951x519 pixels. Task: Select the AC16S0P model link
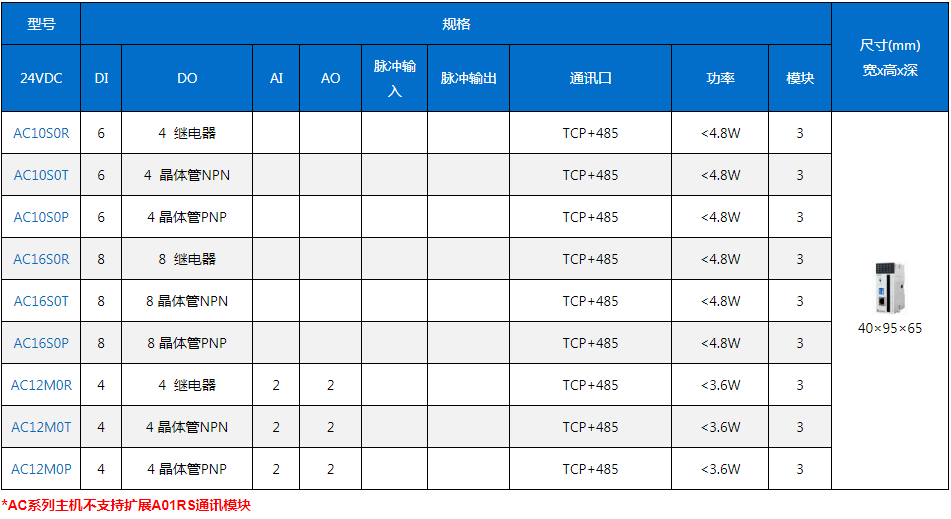pos(41,343)
